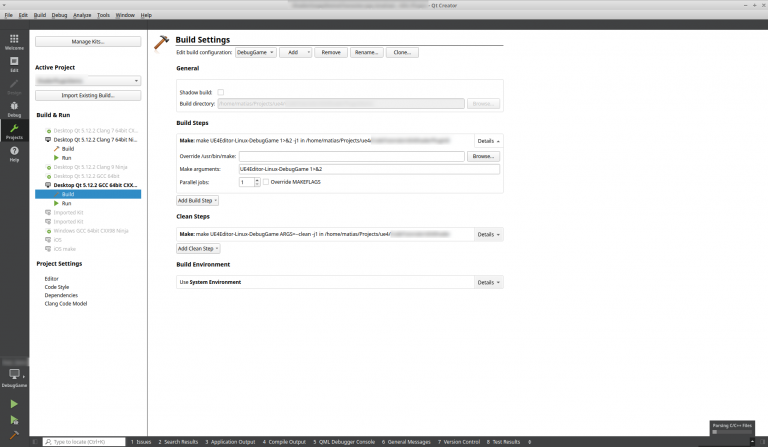The width and height of the screenshot is (768, 447).
Task: Open the DebugGame kit selector
Action: pyautogui.click(x=14, y=378)
